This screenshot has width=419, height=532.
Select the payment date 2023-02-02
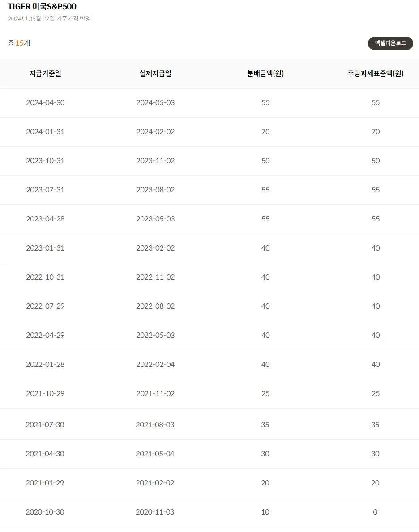tap(155, 248)
